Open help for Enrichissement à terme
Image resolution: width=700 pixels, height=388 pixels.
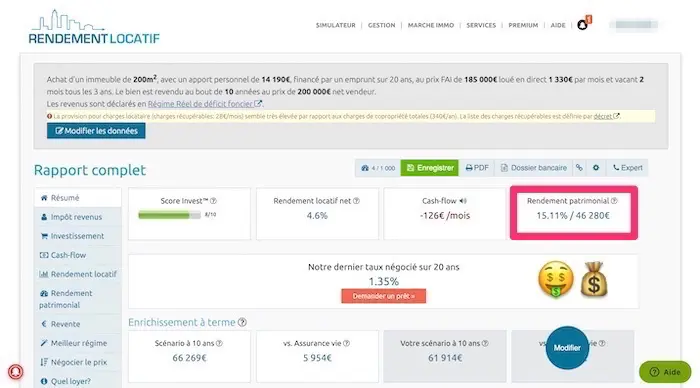[242, 322]
